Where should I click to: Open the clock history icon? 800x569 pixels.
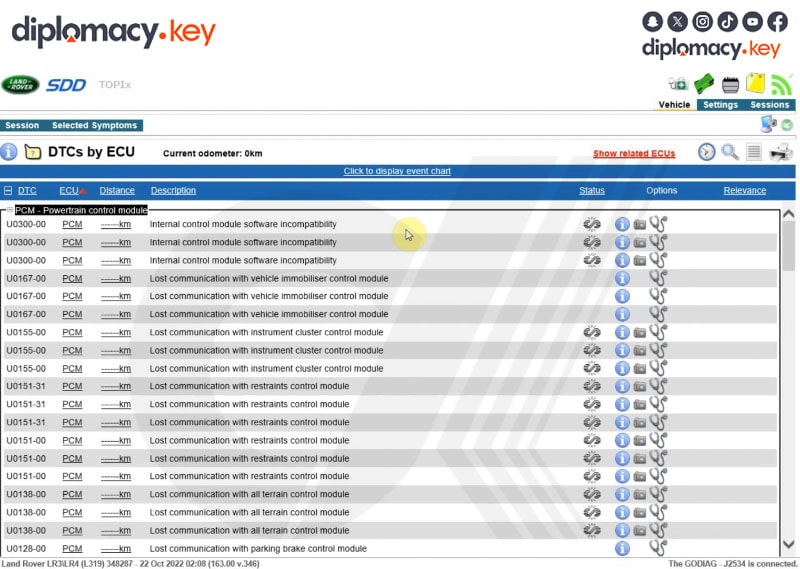click(707, 152)
